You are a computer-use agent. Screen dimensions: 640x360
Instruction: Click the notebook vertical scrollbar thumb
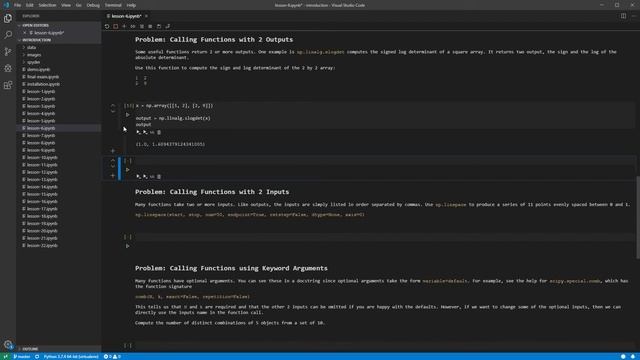pyautogui.click(x=638, y=217)
